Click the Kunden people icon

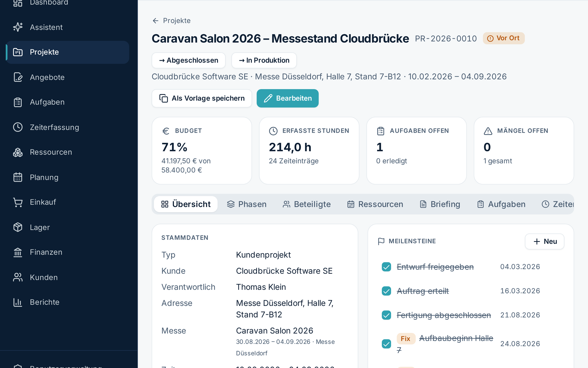[x=18, y=277]
